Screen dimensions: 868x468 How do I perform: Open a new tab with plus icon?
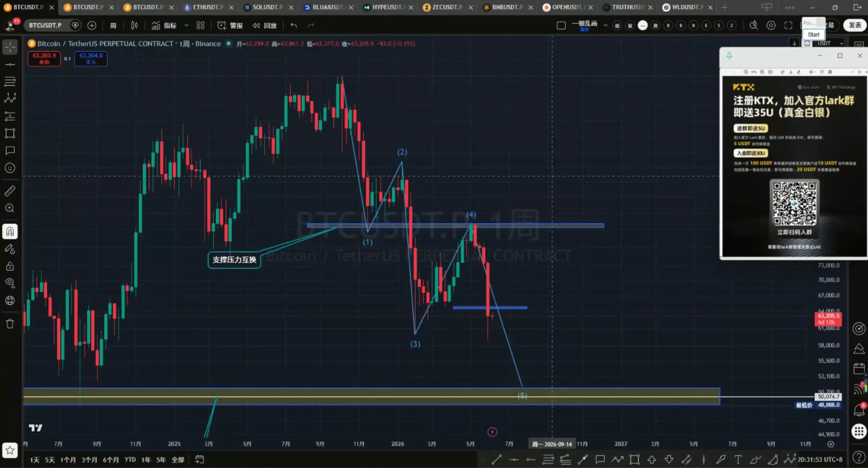724,7
